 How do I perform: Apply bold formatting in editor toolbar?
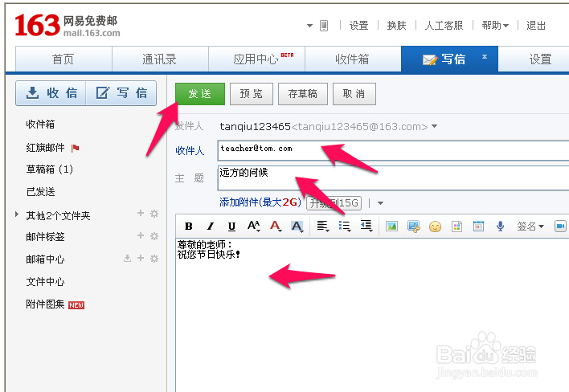coord(188,227)
